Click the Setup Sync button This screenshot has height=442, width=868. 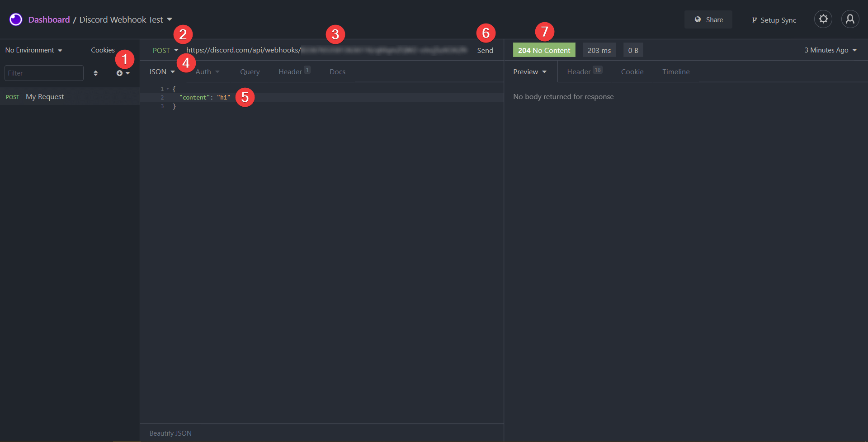click(x=774, y=20)
